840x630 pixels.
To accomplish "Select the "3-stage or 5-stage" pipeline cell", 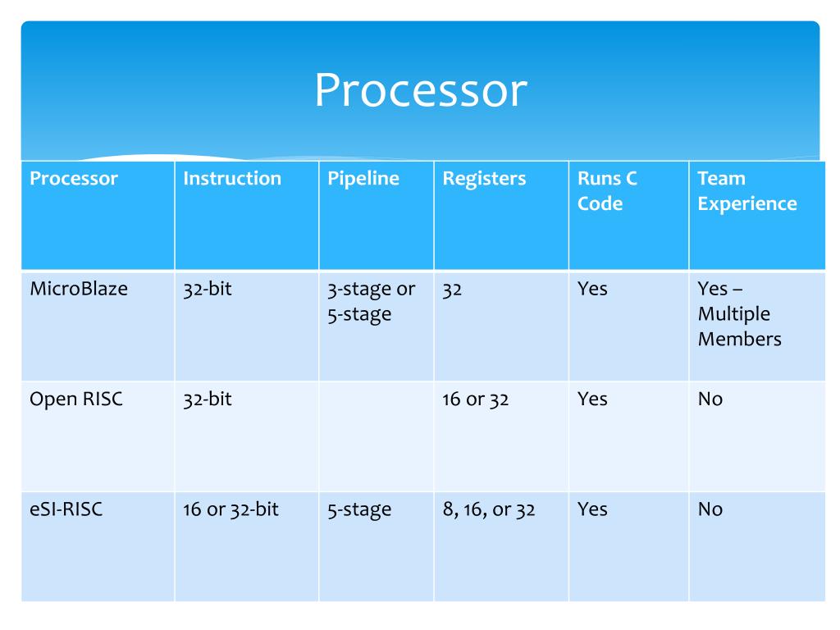I will (x=377, y=326).
